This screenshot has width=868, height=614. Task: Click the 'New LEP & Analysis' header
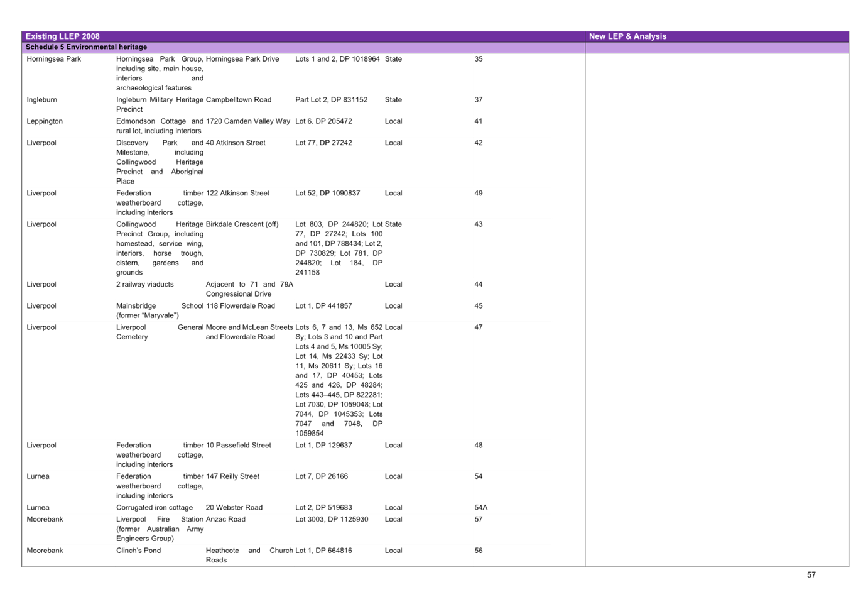(x=627, y=36)
